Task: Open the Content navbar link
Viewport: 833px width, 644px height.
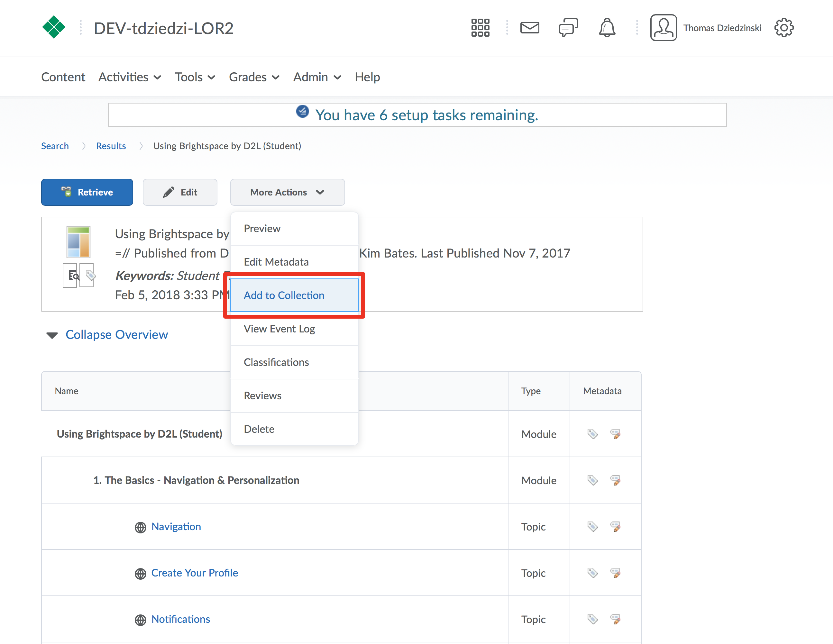Action: (63, 77)
